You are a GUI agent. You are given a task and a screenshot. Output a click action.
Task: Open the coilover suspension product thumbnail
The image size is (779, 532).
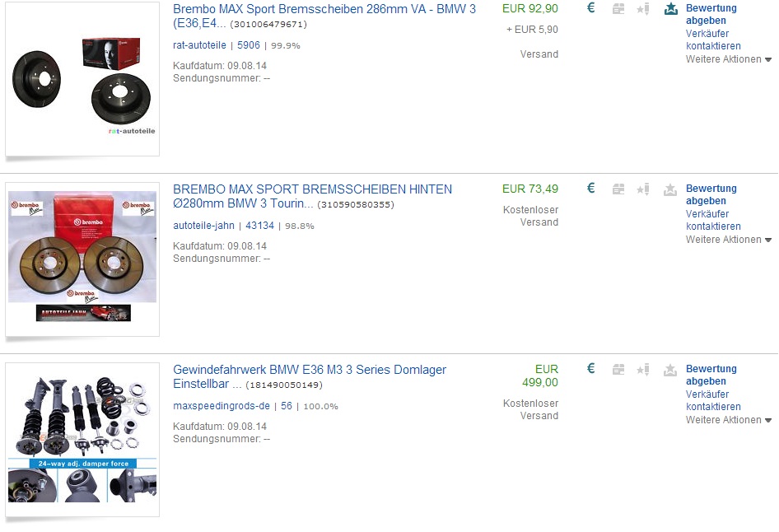[x=82, y=440]
